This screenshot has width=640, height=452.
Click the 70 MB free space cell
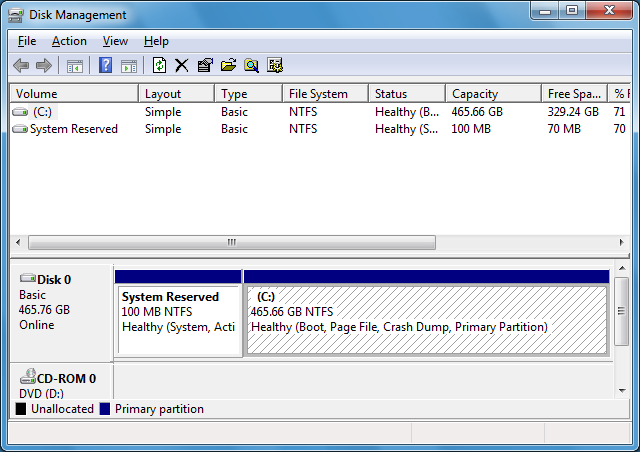click(x=564, y=129)
